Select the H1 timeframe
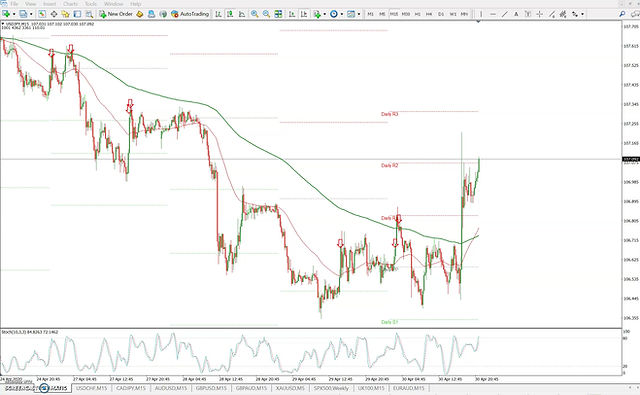Viewport: 640px width, 395px height. tap(418, 14)
